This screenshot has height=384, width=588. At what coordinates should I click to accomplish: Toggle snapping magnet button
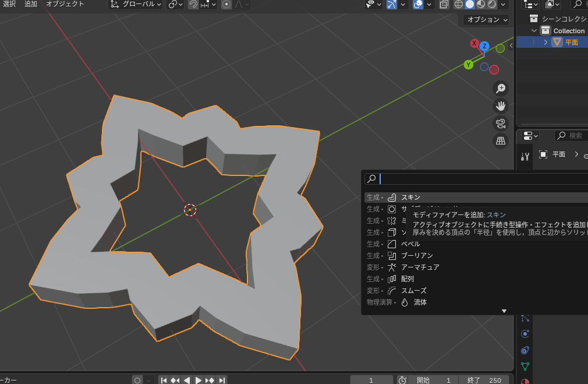point(193,4)
